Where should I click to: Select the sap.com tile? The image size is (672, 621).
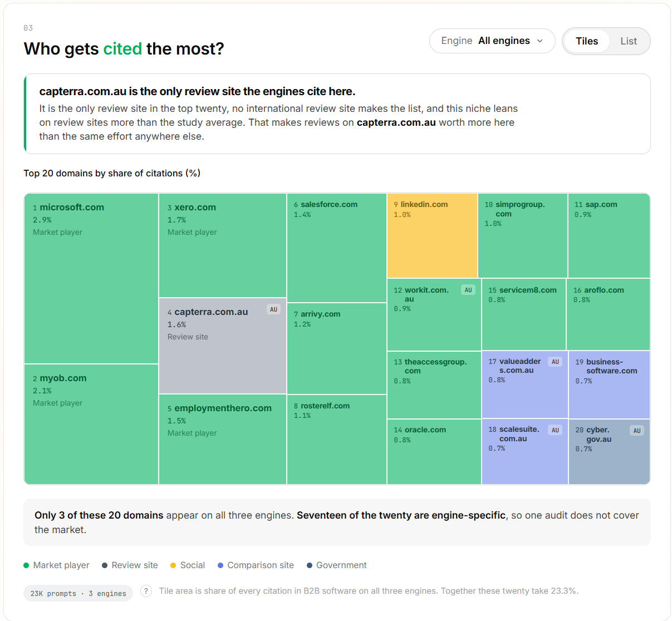609,236
